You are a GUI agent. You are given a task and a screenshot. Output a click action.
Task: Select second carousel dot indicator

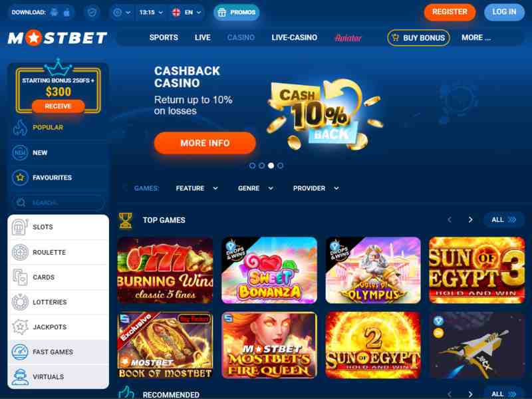click(x=261, y=166)
